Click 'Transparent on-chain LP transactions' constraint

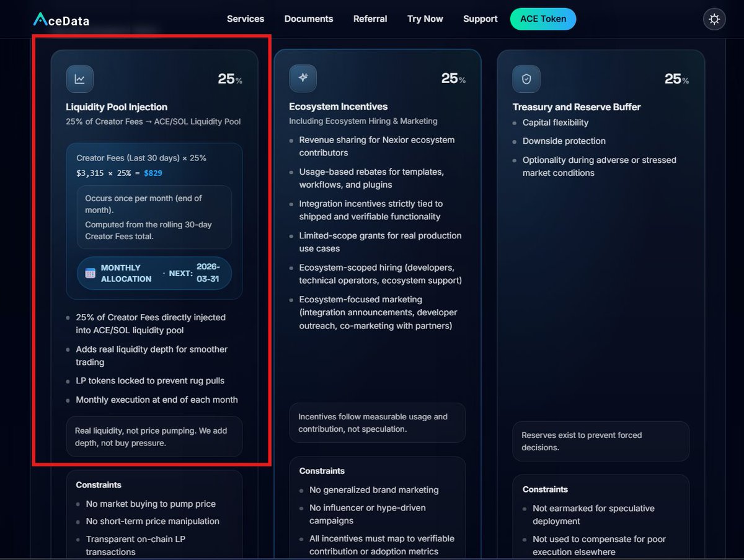pos(136,546)
